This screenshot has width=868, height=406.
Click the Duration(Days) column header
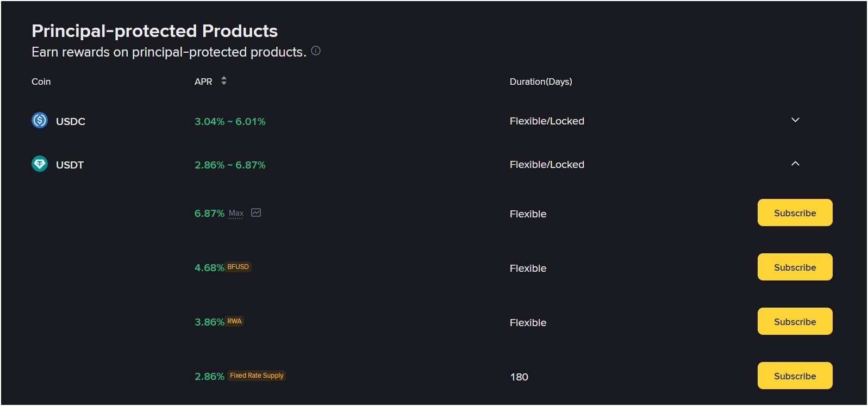(540, 82)
